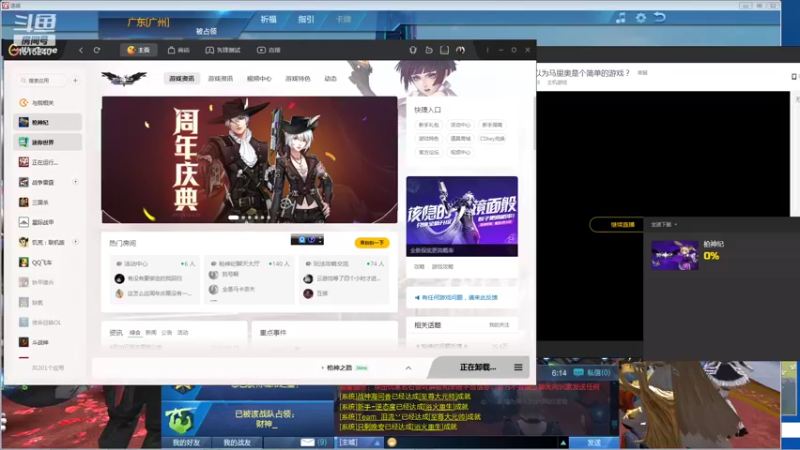Click the yellow button in 热门房间 section
The width and height of the screenshot is (800, 450).
click(x=372, y=243)
